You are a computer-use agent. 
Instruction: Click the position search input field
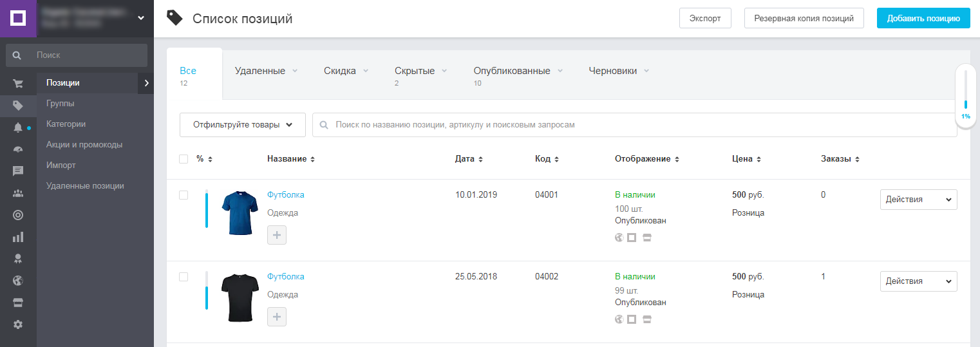[634, 125]
